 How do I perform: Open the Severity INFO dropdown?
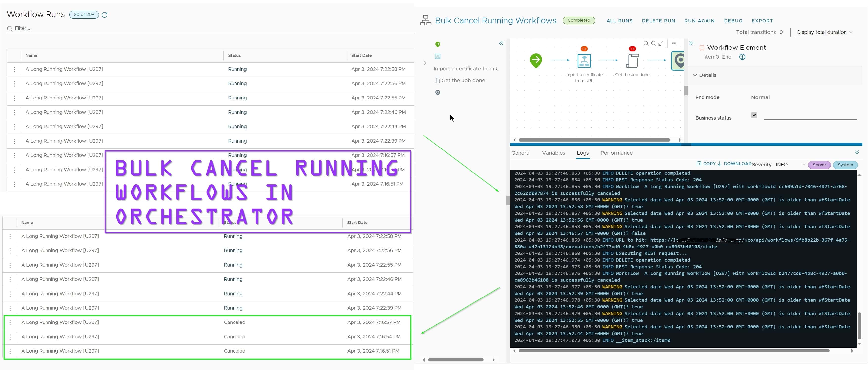(x=790, y=165)
